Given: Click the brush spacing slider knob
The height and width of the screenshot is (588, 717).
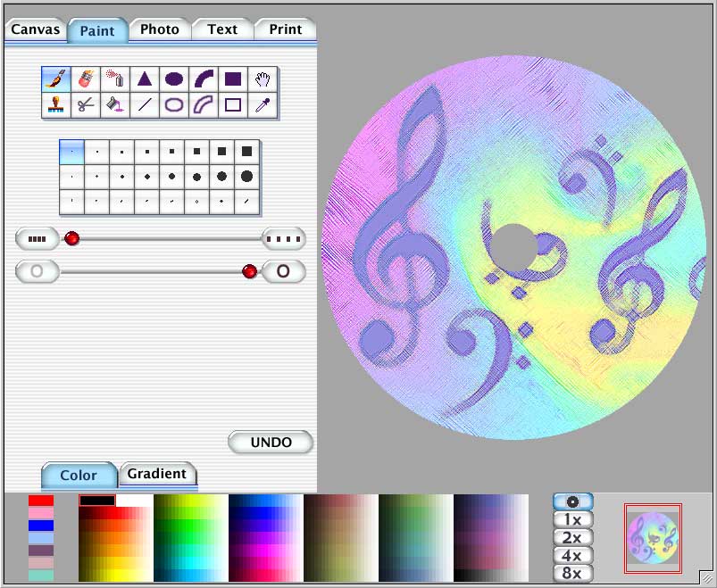Looking at the screenshot, I should click(71, 238).
